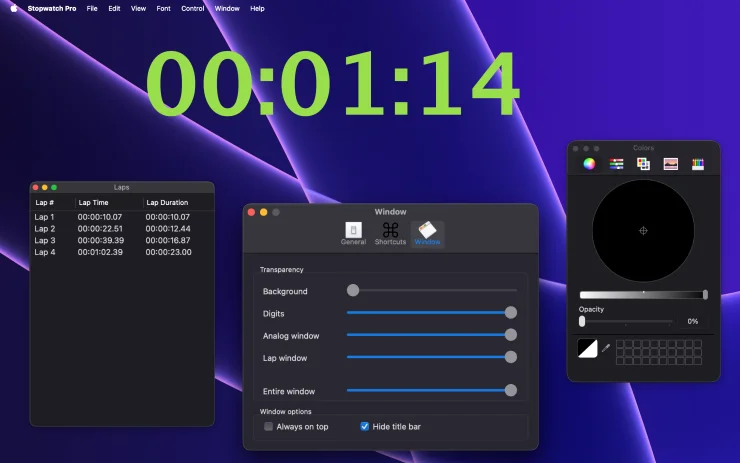Open the View menu
Image resolution: width=740 pixels, height=463 pixels.
click(138, 8)
